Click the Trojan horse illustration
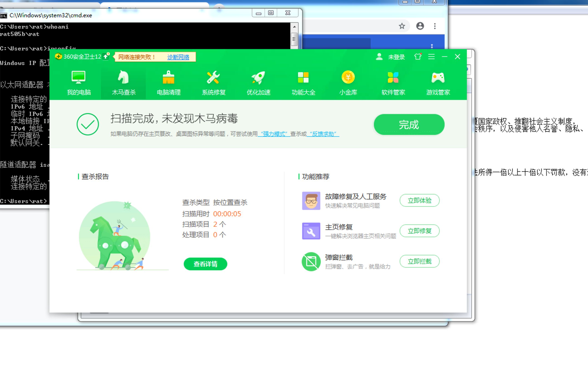Image resolution: width=588 pixels, height=368 pixels. pyautogui.click(x=115, y=236)
